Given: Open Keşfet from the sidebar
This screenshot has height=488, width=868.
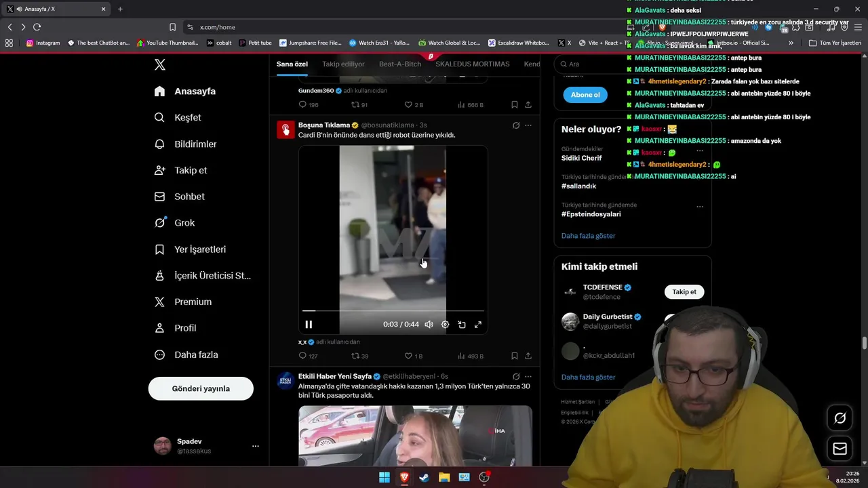Looking at the screenshot, I should (178, 117).
